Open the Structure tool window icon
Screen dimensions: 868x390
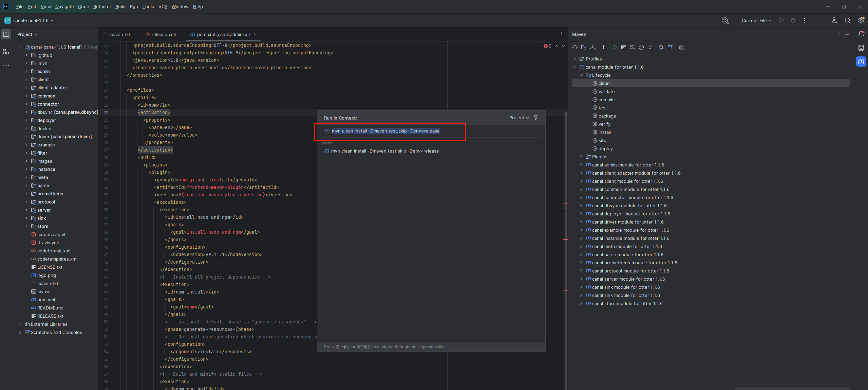pyautogui.click(x=6, y=52)
